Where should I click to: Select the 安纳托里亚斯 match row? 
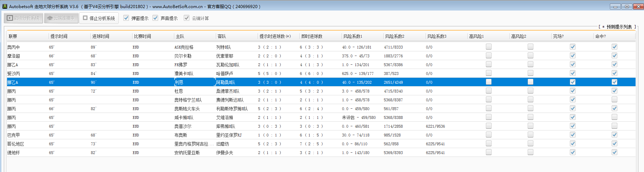(187, 153)
